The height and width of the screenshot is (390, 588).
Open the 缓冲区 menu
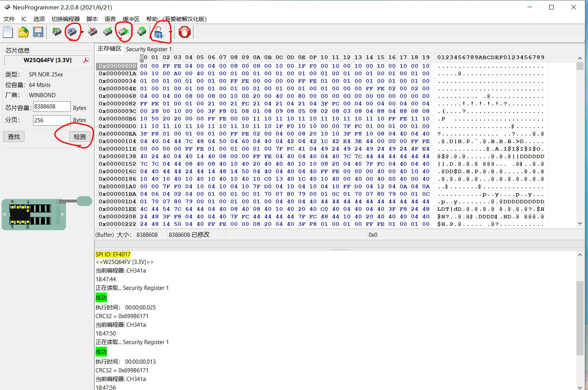(131, 19)
